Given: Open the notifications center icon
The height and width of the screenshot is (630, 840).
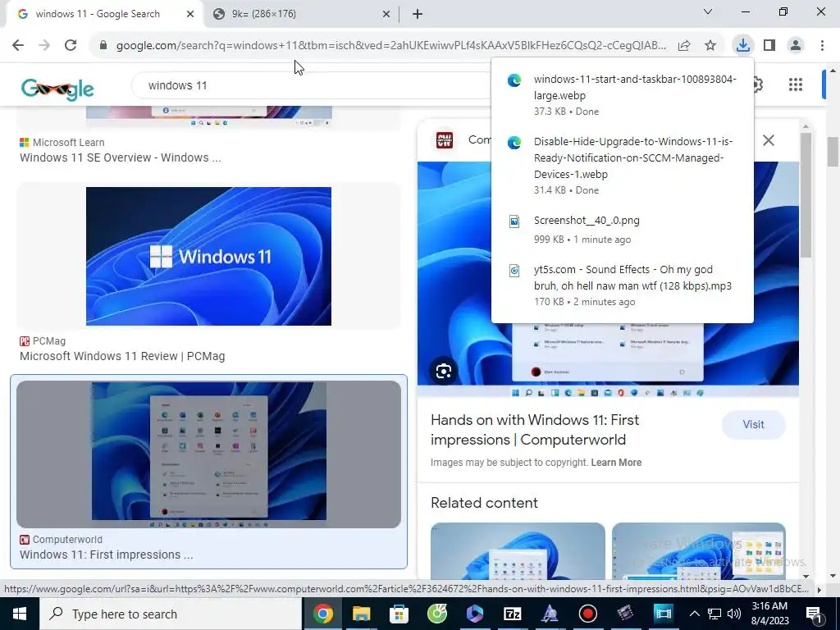Looking at the screenshot, I should tap(815, 614).
